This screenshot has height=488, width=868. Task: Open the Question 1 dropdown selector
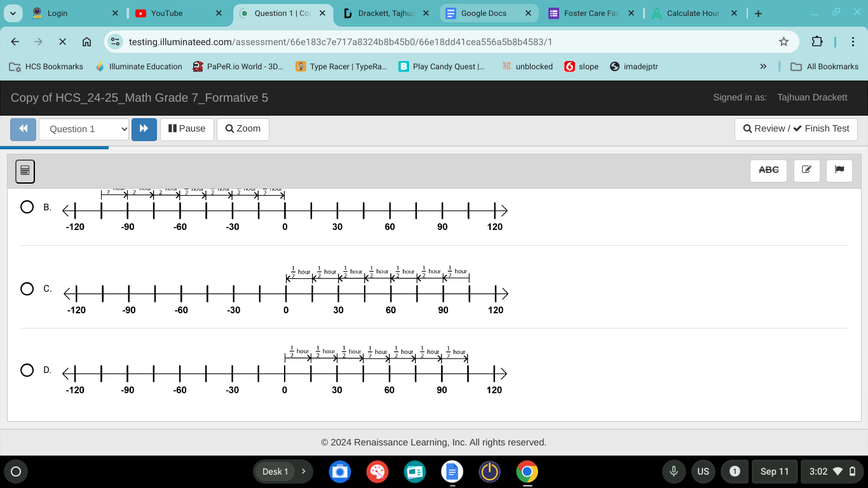tap(84, 129)
